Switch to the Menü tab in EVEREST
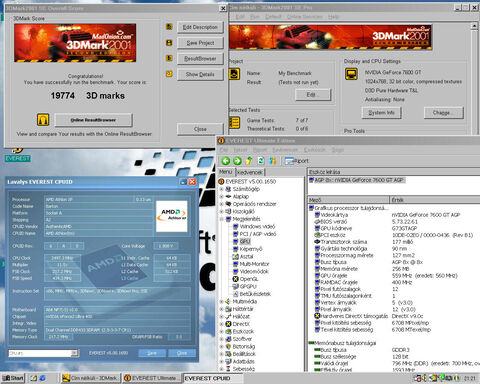Image resolution: width=480 pixels, height=384 pixels. tap(226, 172)
